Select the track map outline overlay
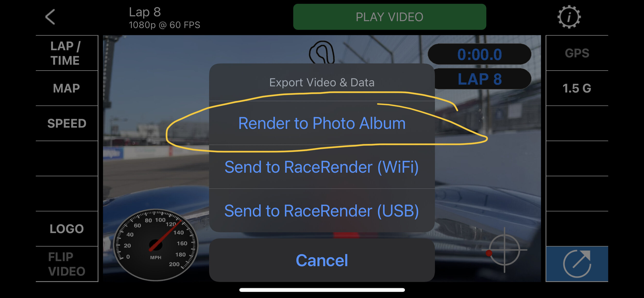Screen dimensions: 644x298 pos(322,52)
